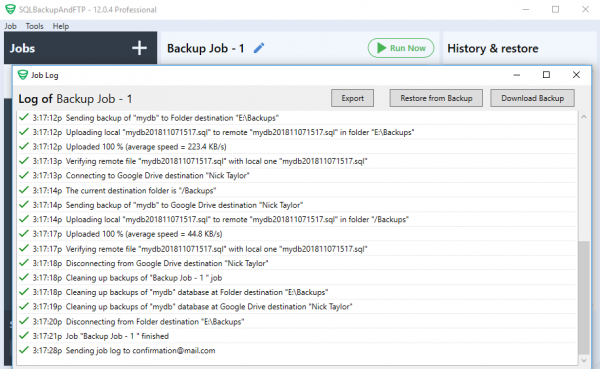Run the backup job now
Viewport: 600px width, 369px height.
point(401,48)
